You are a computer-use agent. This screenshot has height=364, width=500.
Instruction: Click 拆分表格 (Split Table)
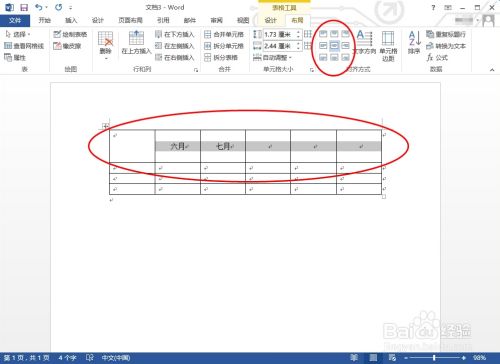coord(221,58)
